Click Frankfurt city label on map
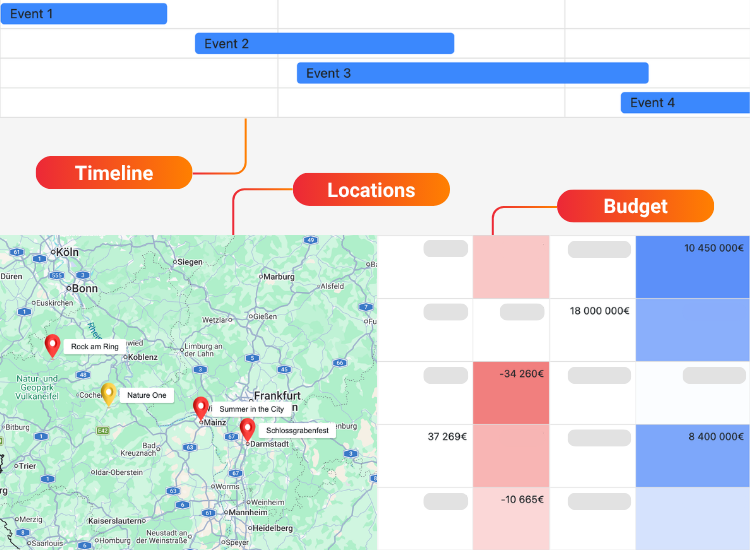This screenshot has height=550, width=750. click(x=277, y=396)
